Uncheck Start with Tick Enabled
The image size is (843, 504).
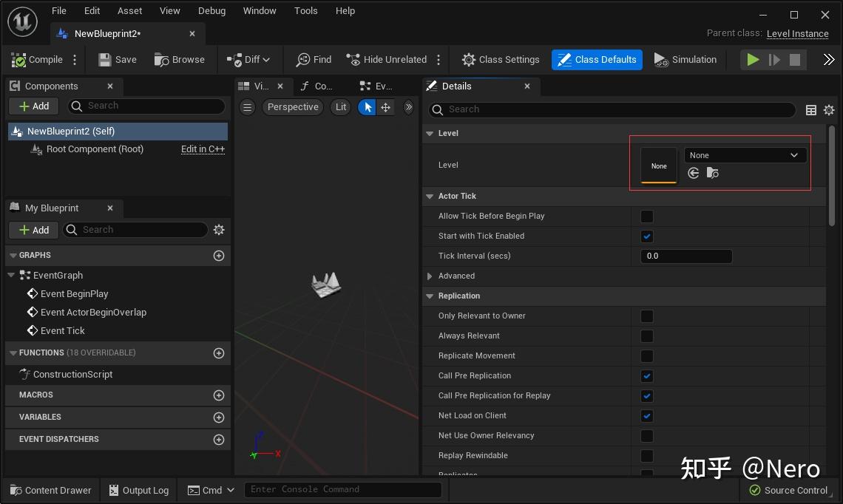coord(647,236)
